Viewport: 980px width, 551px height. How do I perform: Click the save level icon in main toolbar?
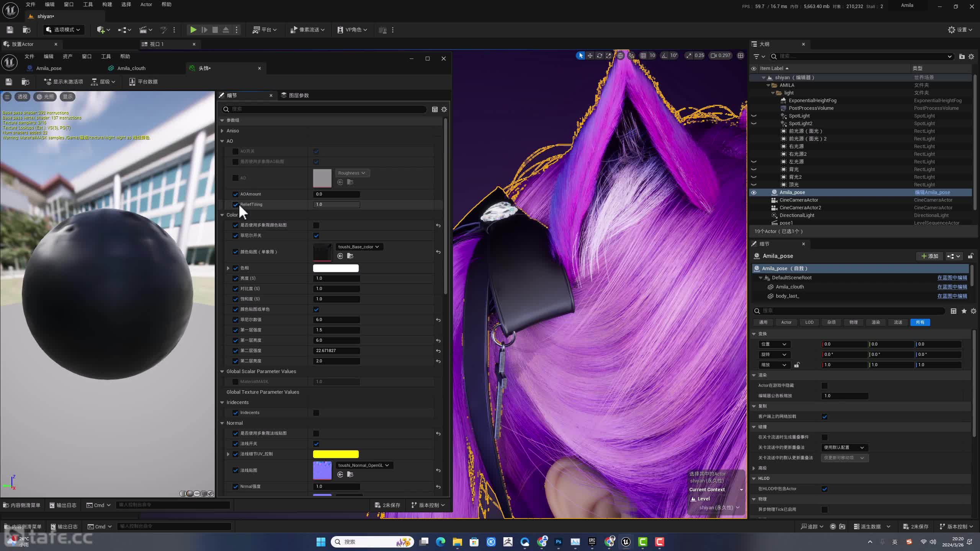(x=10, y=30)
